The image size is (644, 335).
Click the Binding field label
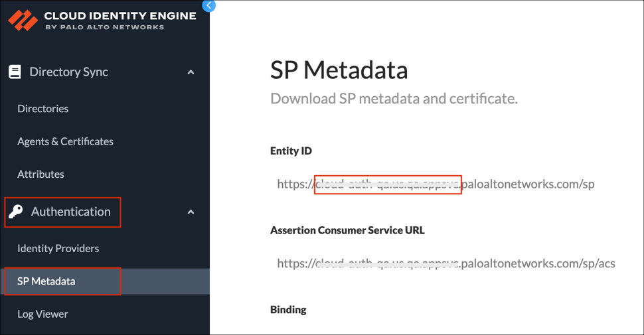point(288,310)
